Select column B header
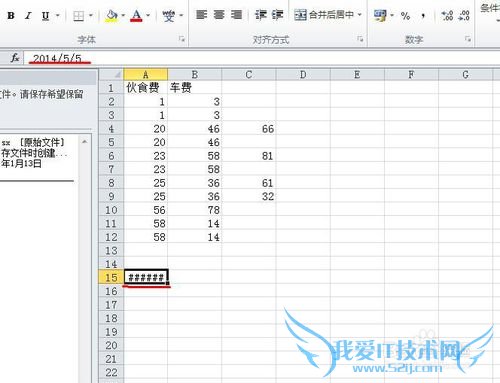The width and height of the screenshot is (500, 383). coord(195,74)
